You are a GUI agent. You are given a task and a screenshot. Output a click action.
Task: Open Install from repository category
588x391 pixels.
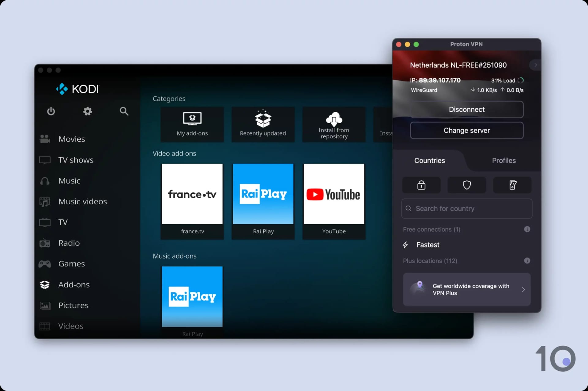click(x=334, y=125)
